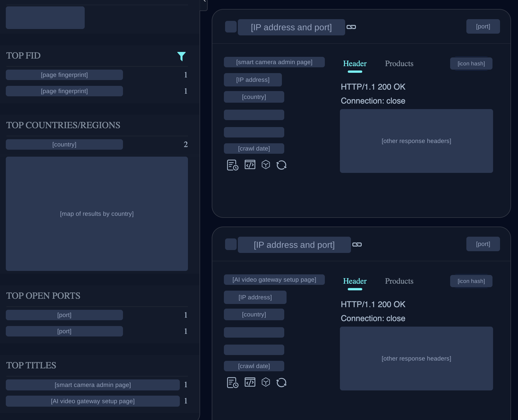The height and width of the screenshot is (420, 518).
Task: Click second result's IP address and port heading
Action: click(294, 245)
